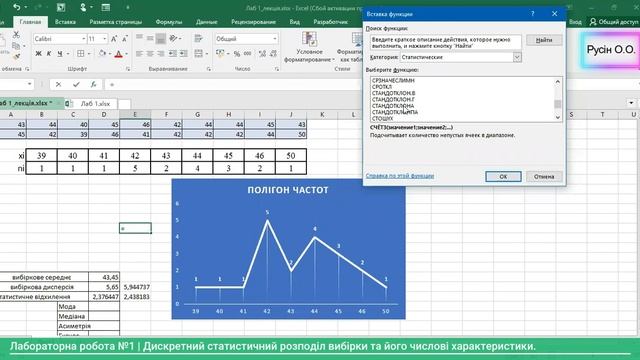Toggle bold (Ж) formatting
This screenshot has height=360, width=640.
point(38,53)
